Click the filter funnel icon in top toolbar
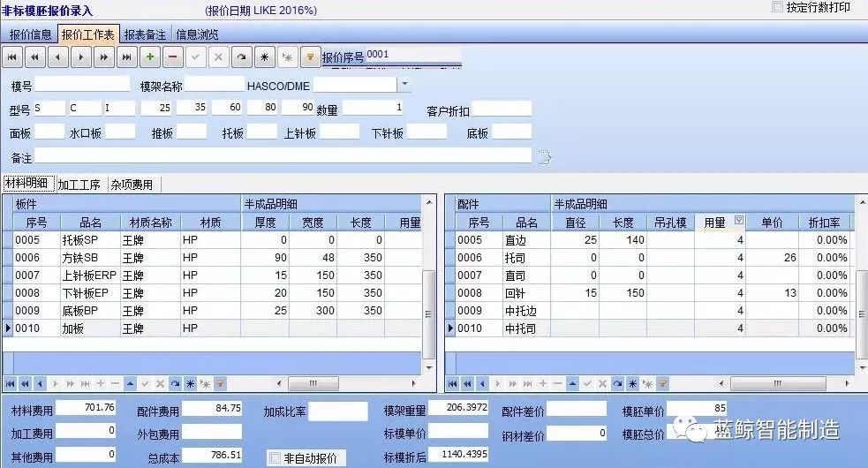This screenshot has width=868, height=468. [x=310, y=57]
